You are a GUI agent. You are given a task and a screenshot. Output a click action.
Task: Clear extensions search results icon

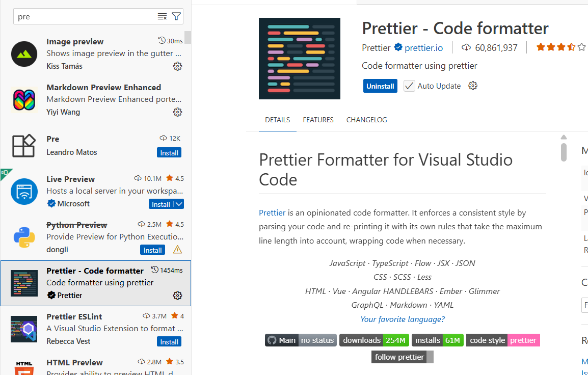pos(162,16)
